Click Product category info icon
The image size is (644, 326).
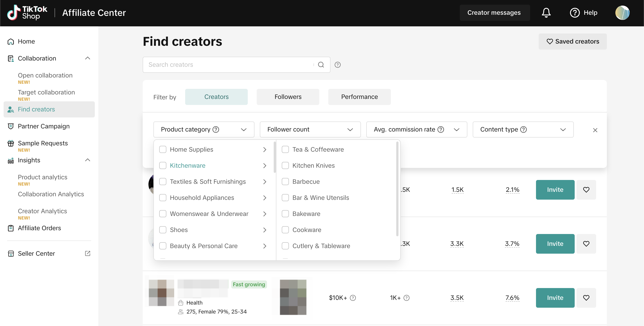[216, 130]
